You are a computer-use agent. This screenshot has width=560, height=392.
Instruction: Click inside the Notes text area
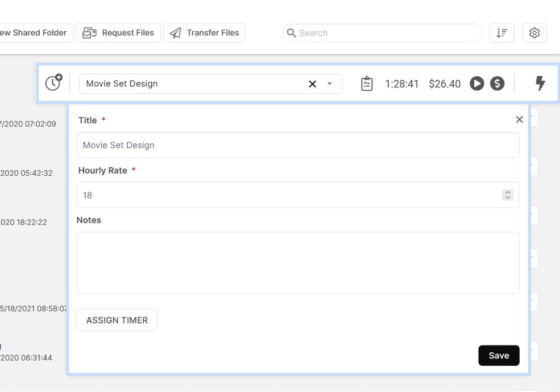(x=297, y=263)
